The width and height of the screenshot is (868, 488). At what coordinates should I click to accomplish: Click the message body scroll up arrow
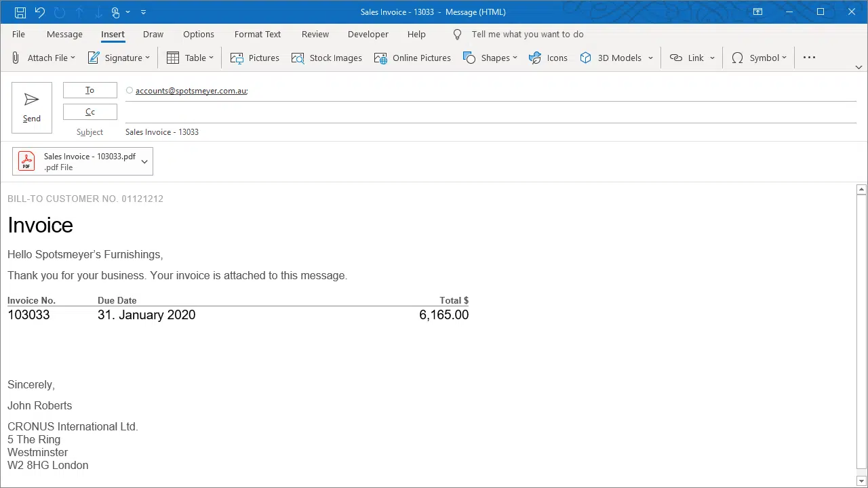[x=861, y=190]
